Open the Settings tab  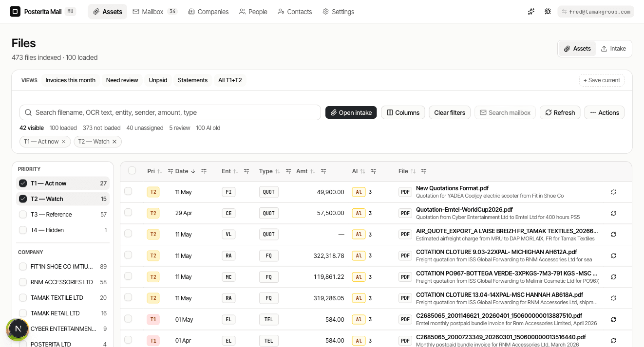339,12
